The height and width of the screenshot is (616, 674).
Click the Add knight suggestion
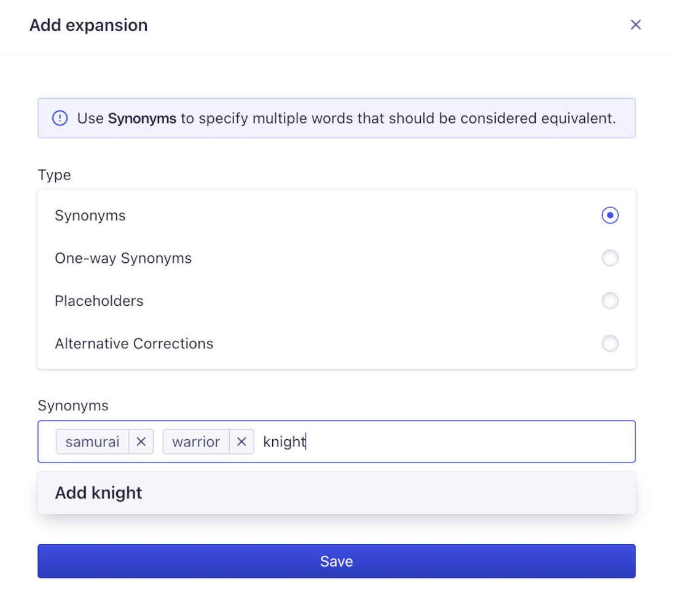[x=98, y=493]
